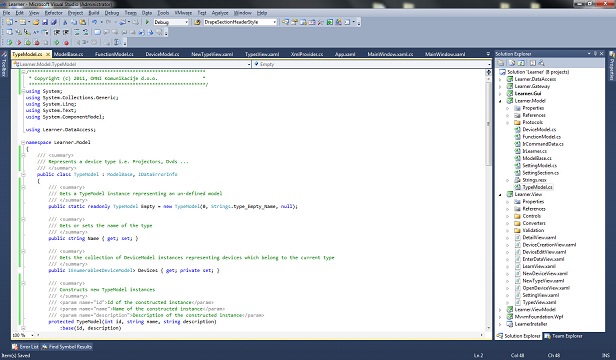Image resolution: width=616 pixels, height=360 pixels.
Task: Open the DrapeSectionHeaderStyle find combo box
Action: (x=240, y=22)
